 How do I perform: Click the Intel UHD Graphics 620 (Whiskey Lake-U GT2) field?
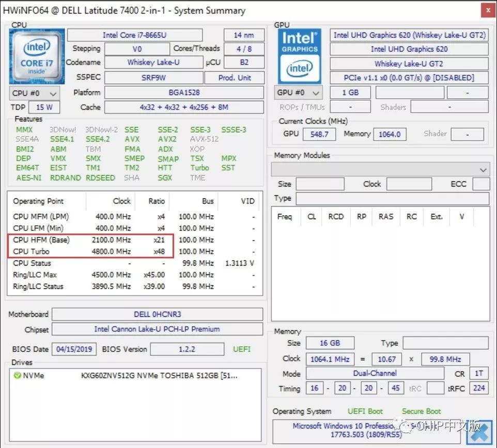click(x=409, y=35)
